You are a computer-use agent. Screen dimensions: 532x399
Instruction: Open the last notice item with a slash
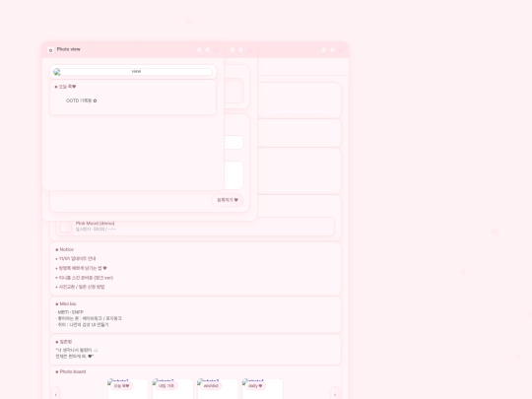click(80, 287)
